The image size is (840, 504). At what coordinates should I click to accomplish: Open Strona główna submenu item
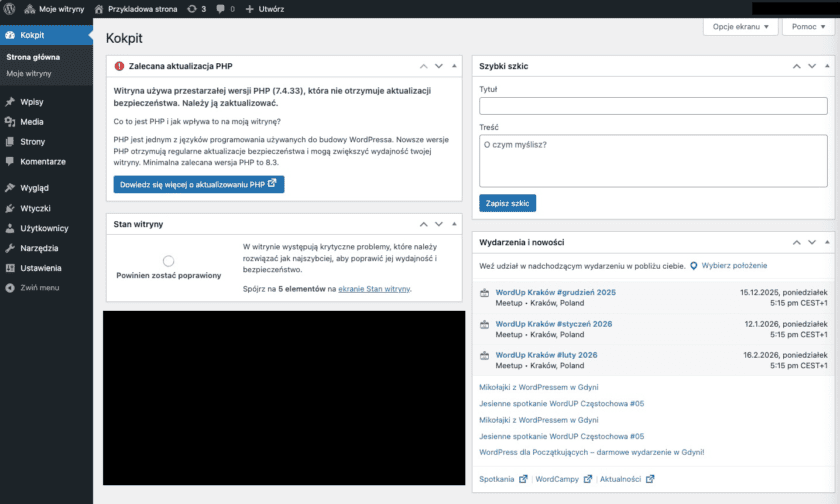(33, 57)
